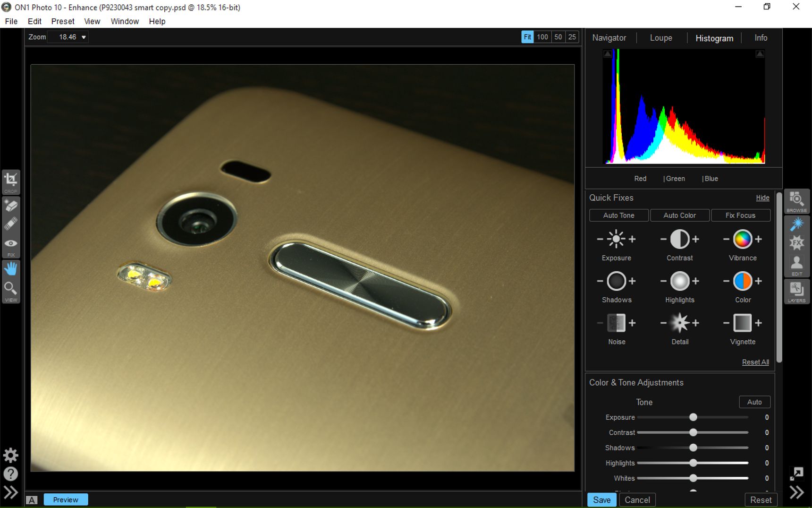Toggle the A/B compare view button
Screen dimensions: 812x508
(32, 500)
